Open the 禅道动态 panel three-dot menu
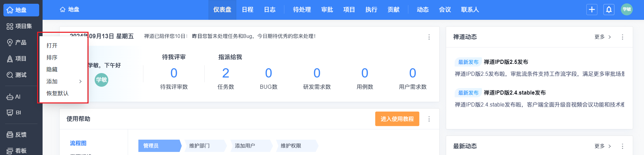The image size is (644, 155). tap(623, 37)
